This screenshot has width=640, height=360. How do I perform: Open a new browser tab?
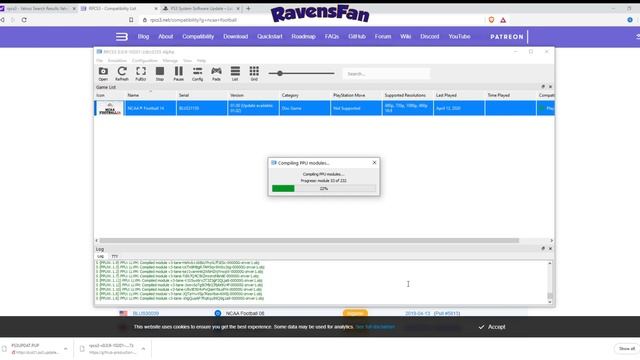(248, 8)
